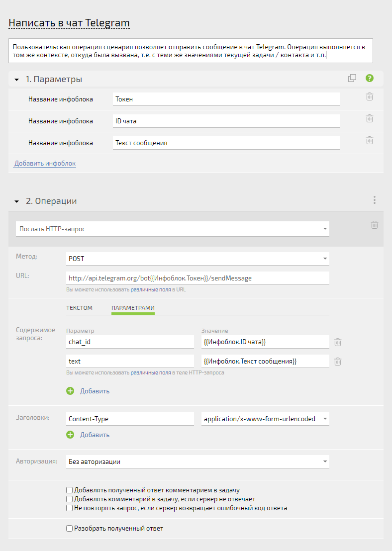392x551 pixels.
Task: Tick do not repeat request on error code
Action: tap(70, 508)
